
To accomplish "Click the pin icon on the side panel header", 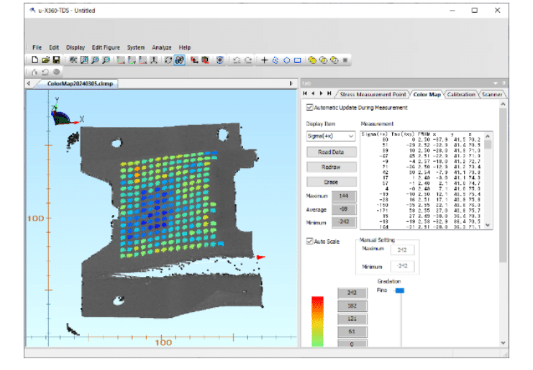I will point(504,83).
